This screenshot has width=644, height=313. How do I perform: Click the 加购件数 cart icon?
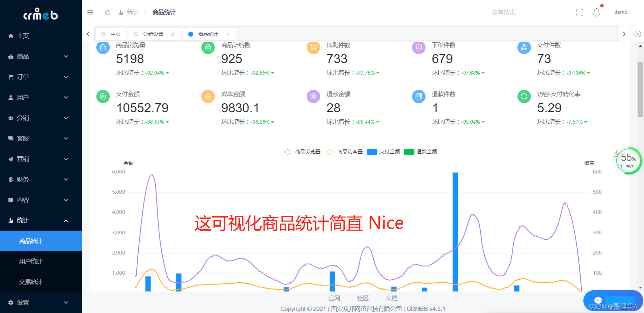(x=313, y=47)
